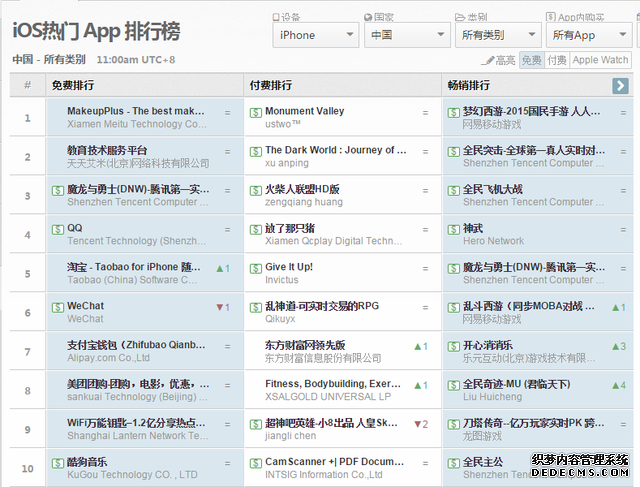Image resolution: width=640 pixels, height=487 pixels.
Task: Click purchase icon beside 乱斗西游
Action: click(453, 307)
